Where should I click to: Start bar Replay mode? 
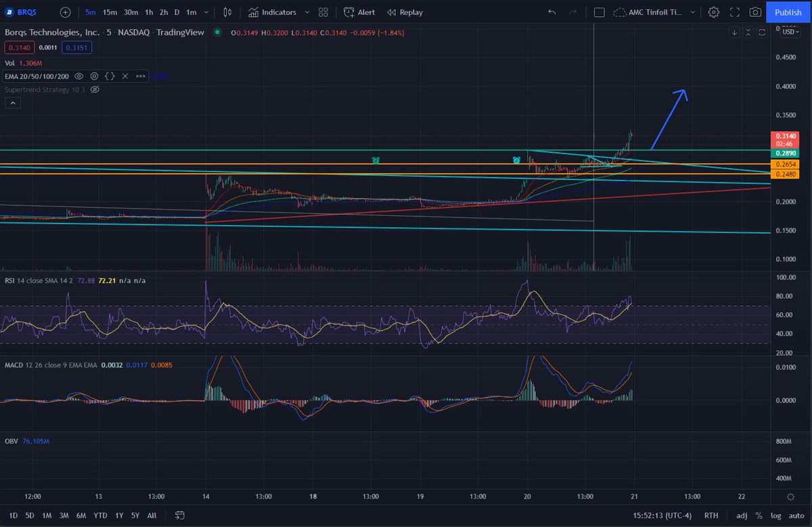(x=405, y=12)
